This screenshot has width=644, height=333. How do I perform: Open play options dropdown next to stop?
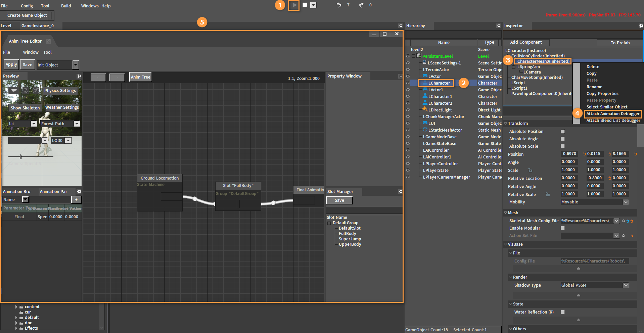[313, 5]
